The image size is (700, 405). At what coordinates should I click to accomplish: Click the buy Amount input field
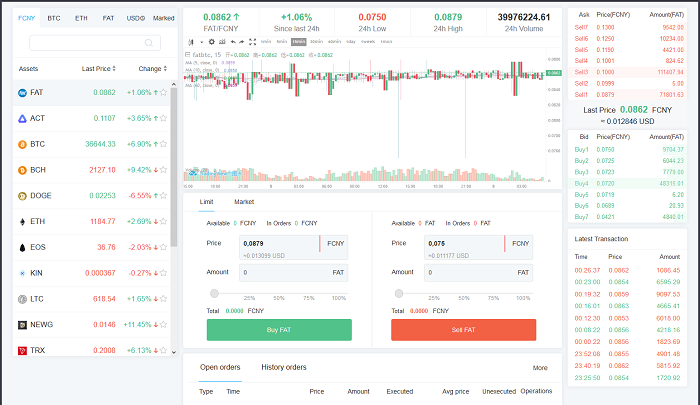tap(280, 272)
